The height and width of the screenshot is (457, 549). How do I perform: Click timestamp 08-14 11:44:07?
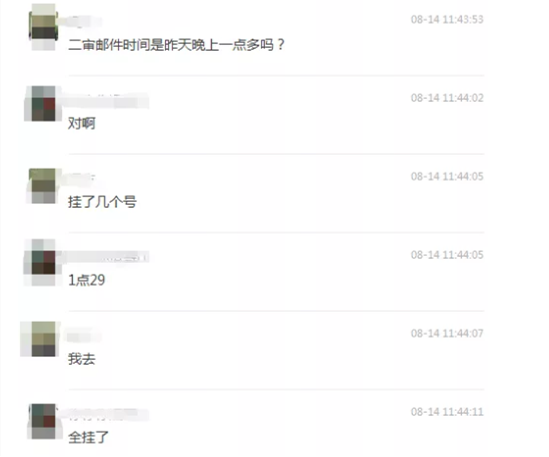pyautogui.click(x=447, y=333)
